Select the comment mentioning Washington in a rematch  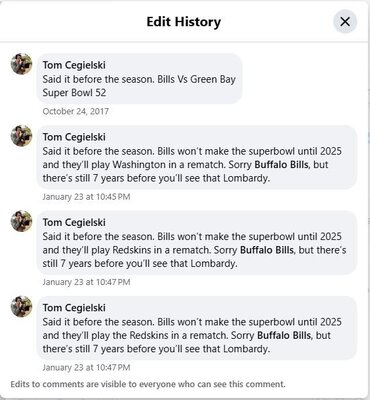tap(197, 157)
